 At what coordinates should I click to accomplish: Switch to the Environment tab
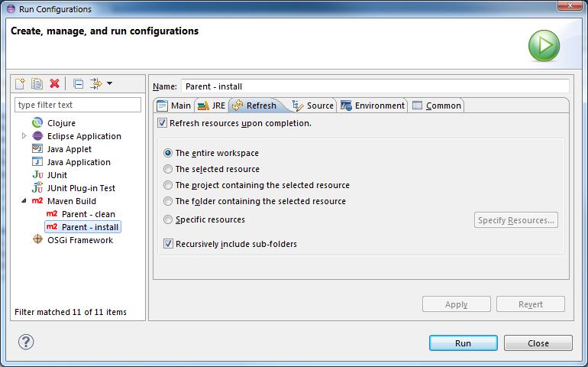pos(373,106)
